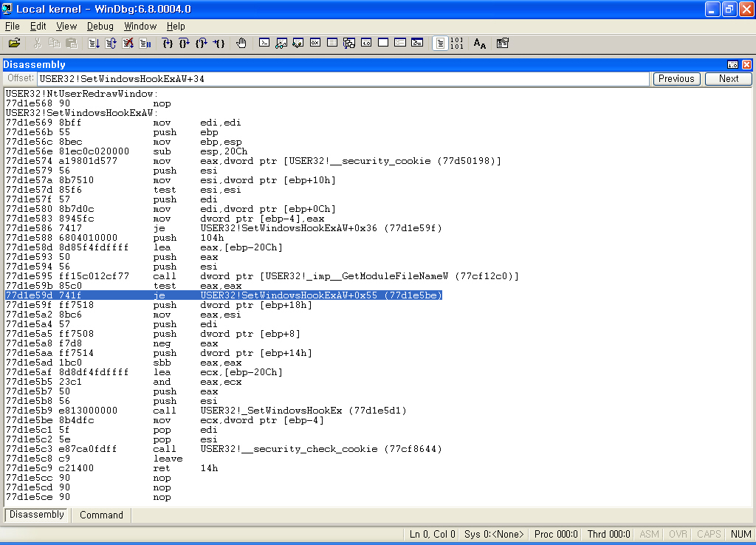Click the Step Over braces icon
Viewport: 756px width, 545px height.
coord(184,44)
